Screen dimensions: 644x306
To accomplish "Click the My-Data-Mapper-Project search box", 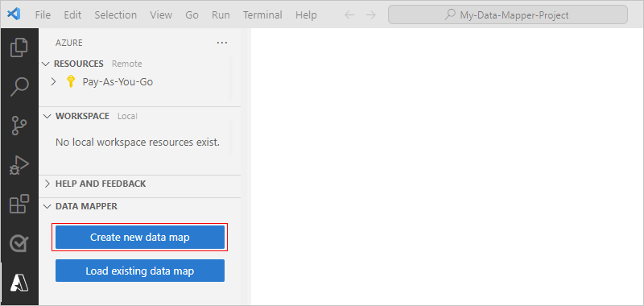I will coord(508,15).
